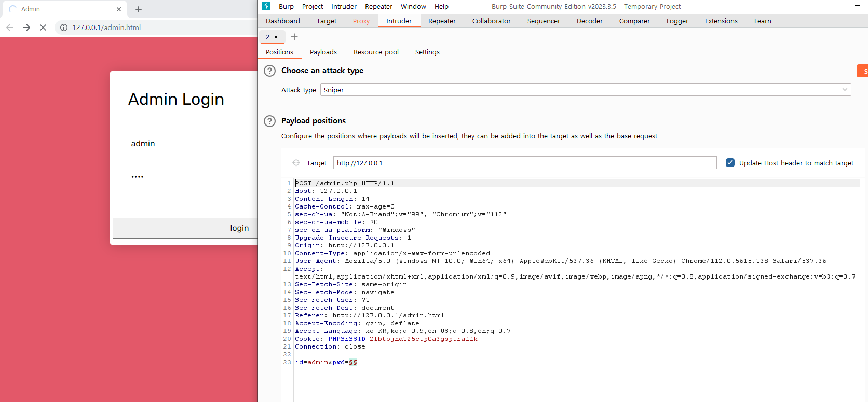Image resolution: width=868 pixels, height=402 pixels.
Task: Open a new browser tab
Action: [139, 9]
